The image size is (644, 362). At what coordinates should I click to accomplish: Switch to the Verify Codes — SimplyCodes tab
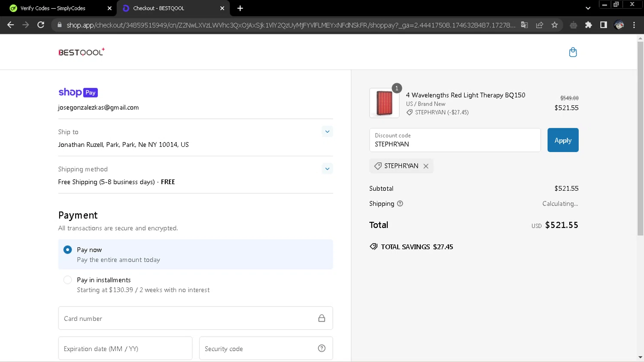point(58,8)
